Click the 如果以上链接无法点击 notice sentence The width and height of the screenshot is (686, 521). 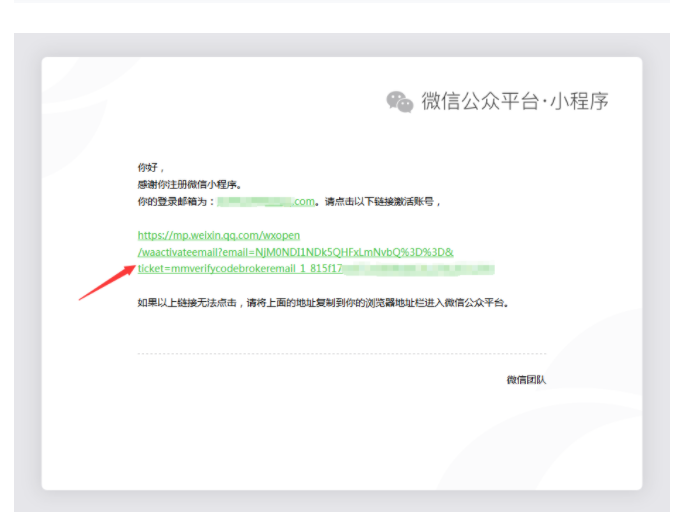click(x=323, y=303)
